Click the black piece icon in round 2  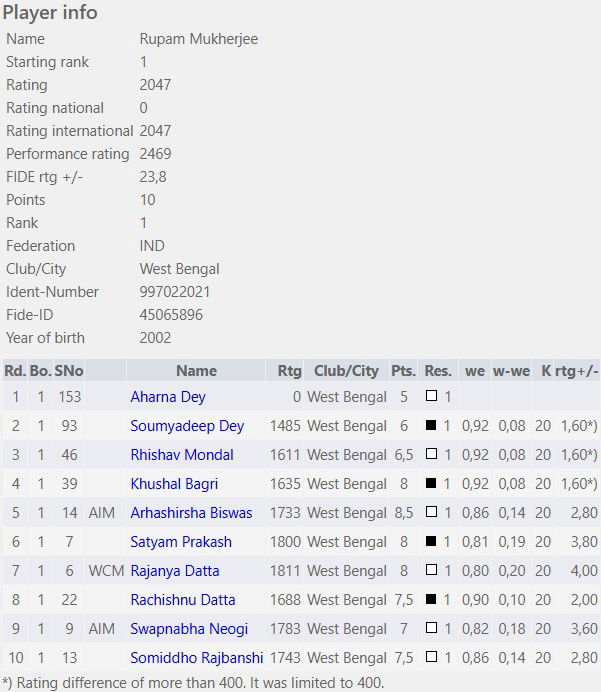coord(431,425)
